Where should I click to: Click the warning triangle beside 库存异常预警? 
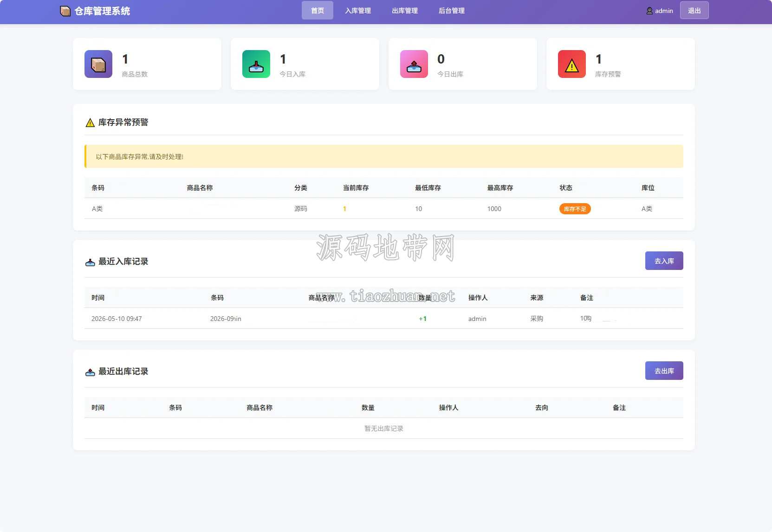[90, 122]
